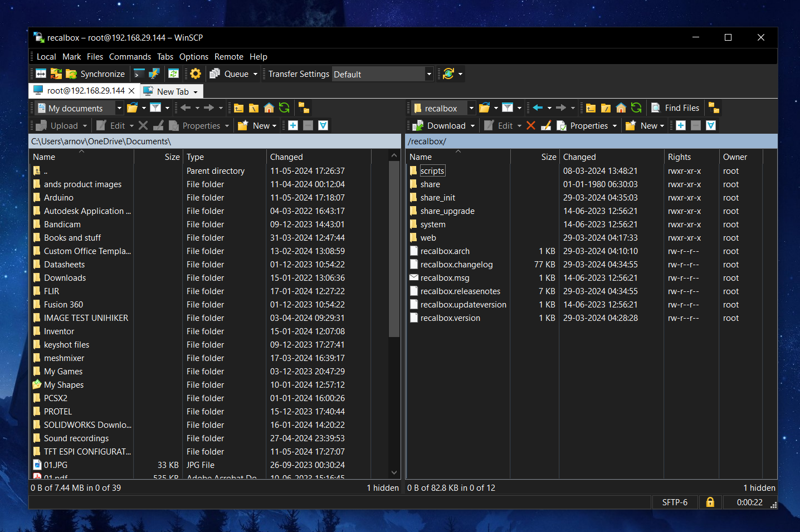Expand the remote Properties dropdown arrow
Viewport: 800px width, 532px height.
pyautogui.click(x=615, y=126)
